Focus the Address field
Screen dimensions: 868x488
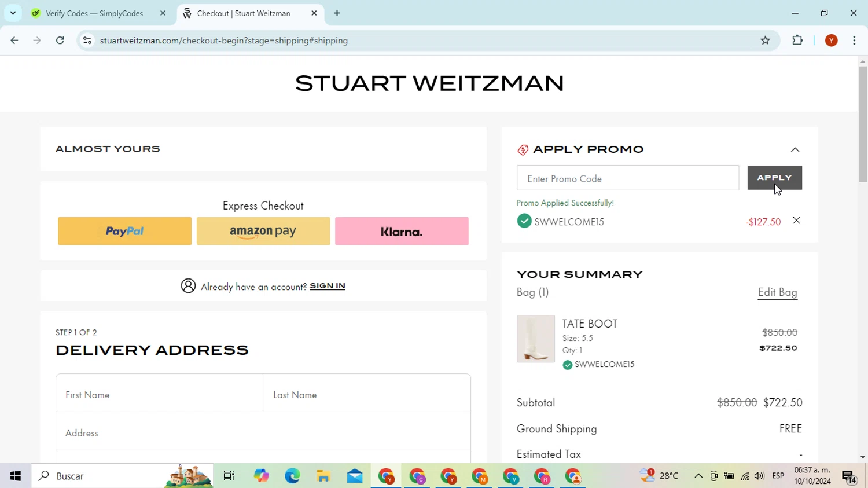pos(263,431)
